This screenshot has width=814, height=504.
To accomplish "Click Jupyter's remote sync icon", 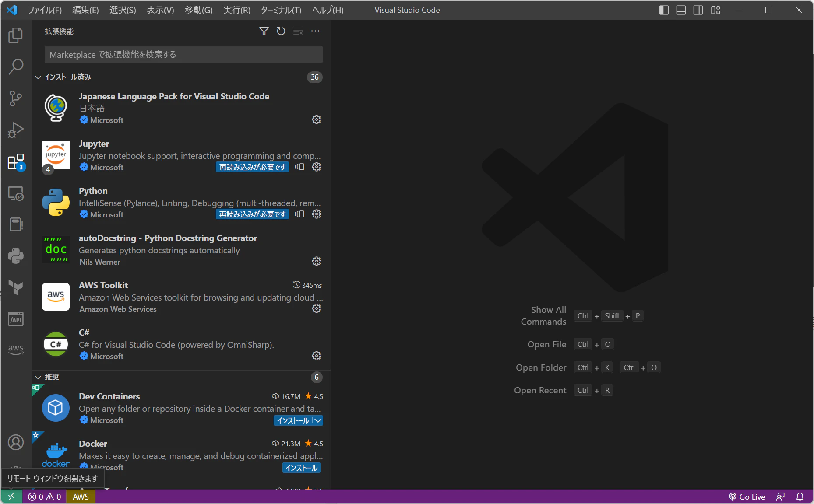I will pyautogui.click(x=300, y=167).
